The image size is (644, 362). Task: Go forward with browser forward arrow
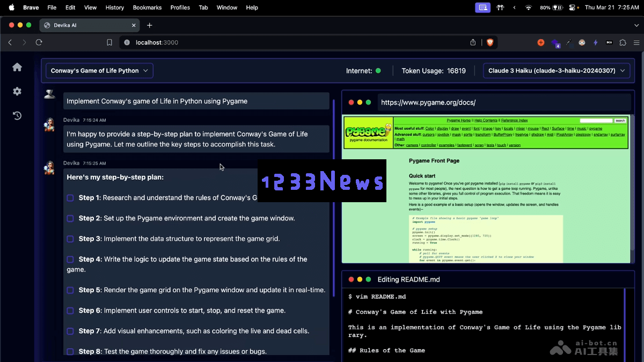coord(24,42)
